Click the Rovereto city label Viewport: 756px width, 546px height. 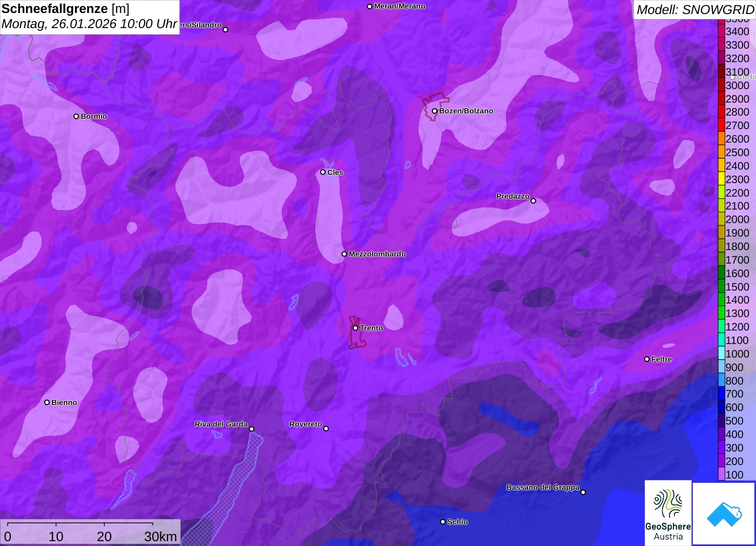point(306,424)
